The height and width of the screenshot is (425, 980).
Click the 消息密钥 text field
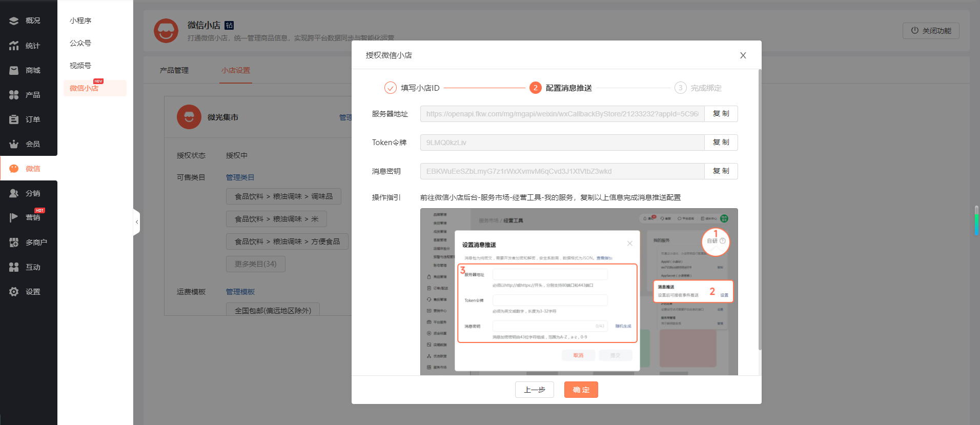coord(562,171)
